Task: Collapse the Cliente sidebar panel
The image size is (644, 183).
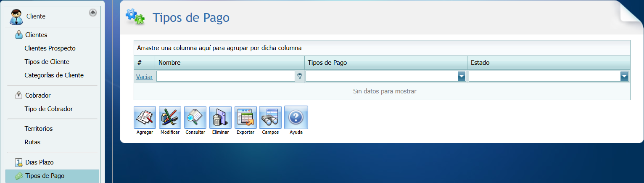Action: tap(93, 13)
